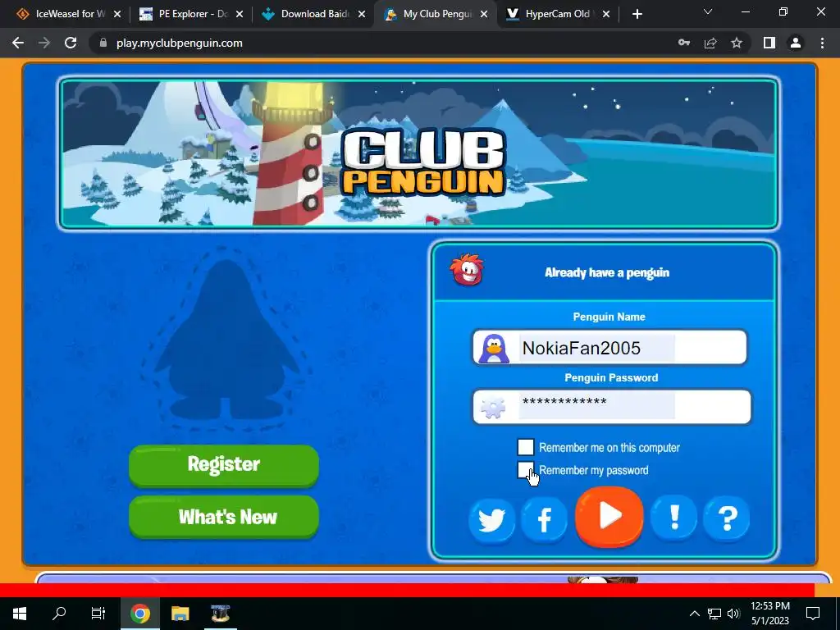Screen dimensions: 840x630
Task: Open the Windows Start menu
Action: (20, 614)
